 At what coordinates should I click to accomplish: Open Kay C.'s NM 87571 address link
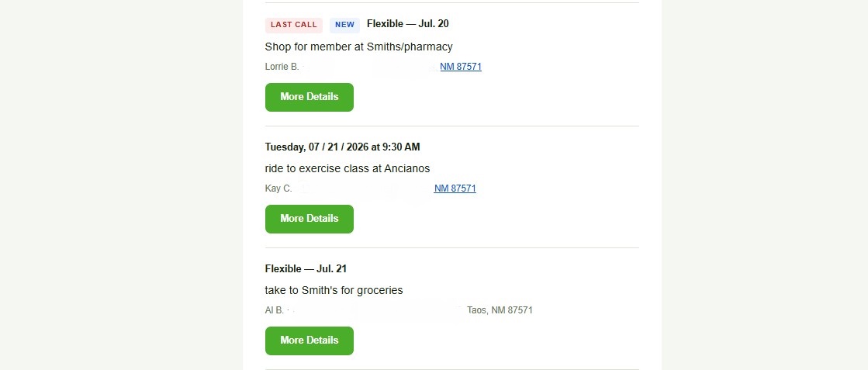tap(455, 188)
